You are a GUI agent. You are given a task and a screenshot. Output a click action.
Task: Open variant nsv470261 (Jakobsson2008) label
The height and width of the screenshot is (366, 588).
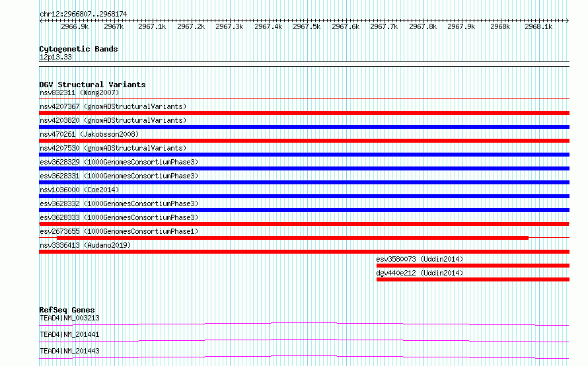pyautogui.click(x=89, y=134)
